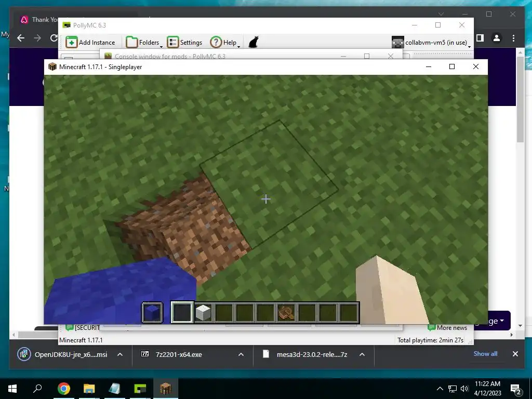
Task: Open the Folders dropdown in PollyMC
Action: coord(144,43)
